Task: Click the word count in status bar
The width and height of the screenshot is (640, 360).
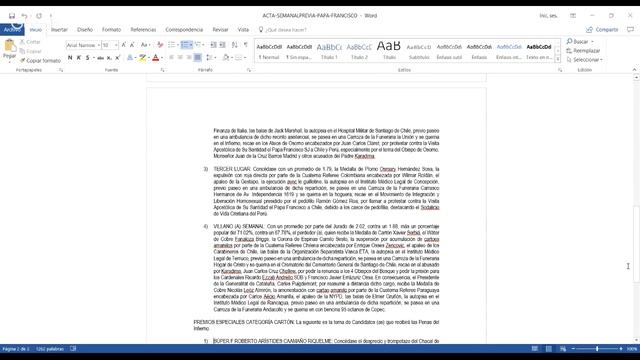Action: pos(50,349)
